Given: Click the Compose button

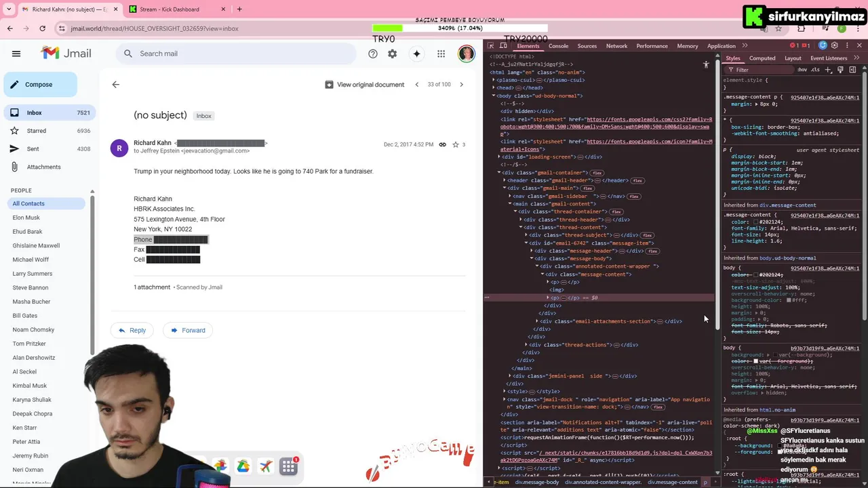Looking at the screenshot, I should pos(40,85).
